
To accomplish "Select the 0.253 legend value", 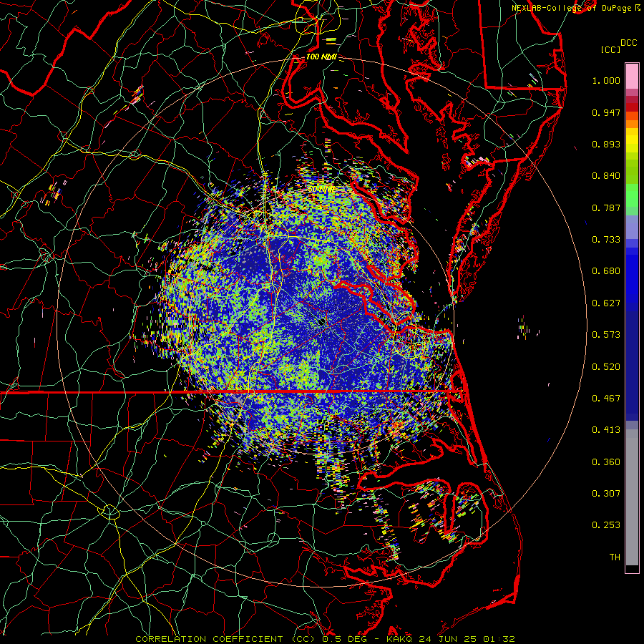I will click(606, 525).
